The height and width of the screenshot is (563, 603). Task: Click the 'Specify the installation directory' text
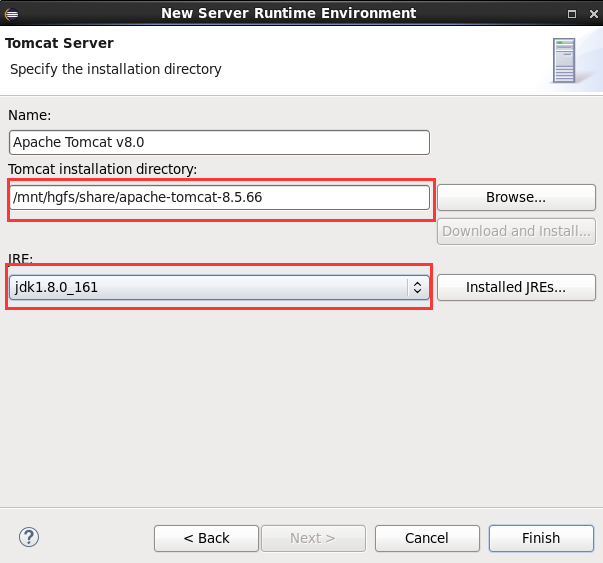[116, 69]
